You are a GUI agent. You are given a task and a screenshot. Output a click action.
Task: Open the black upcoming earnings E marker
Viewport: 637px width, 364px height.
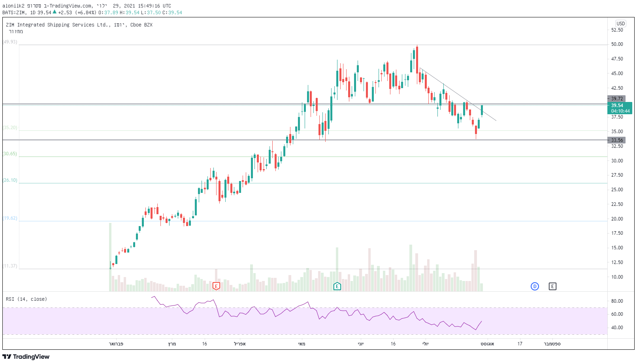pyautogui.click(x=552, y=286)
